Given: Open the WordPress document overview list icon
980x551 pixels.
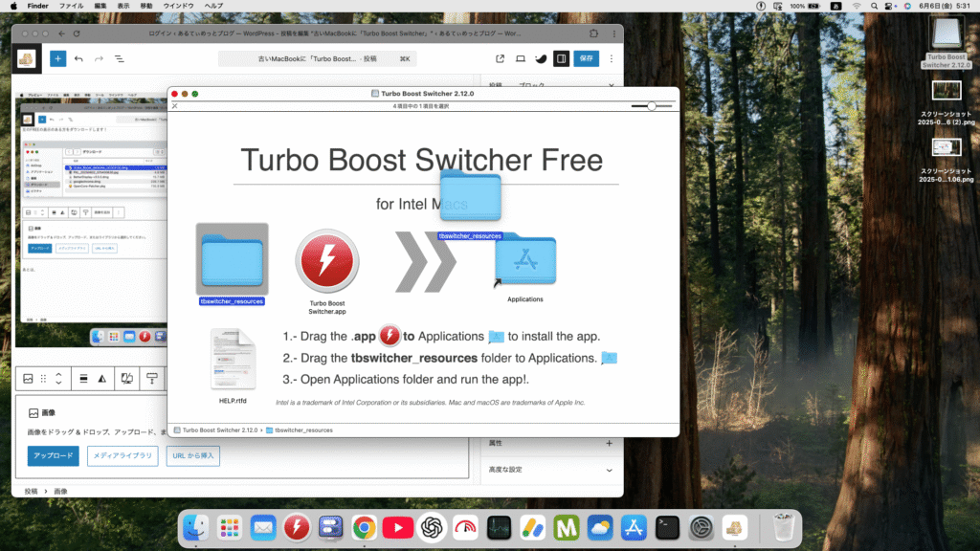Looking at the screenshot, I should (120, 58).
